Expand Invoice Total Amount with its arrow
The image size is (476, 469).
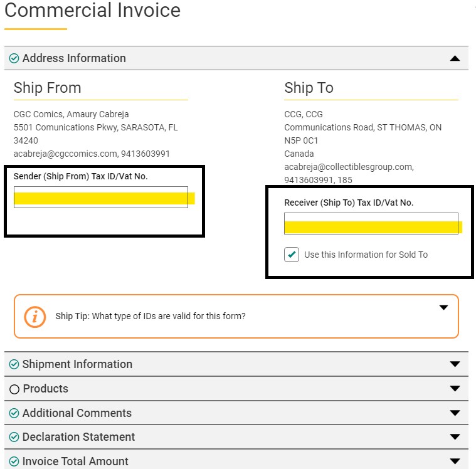pyautogui.click(x=455, y=461)
